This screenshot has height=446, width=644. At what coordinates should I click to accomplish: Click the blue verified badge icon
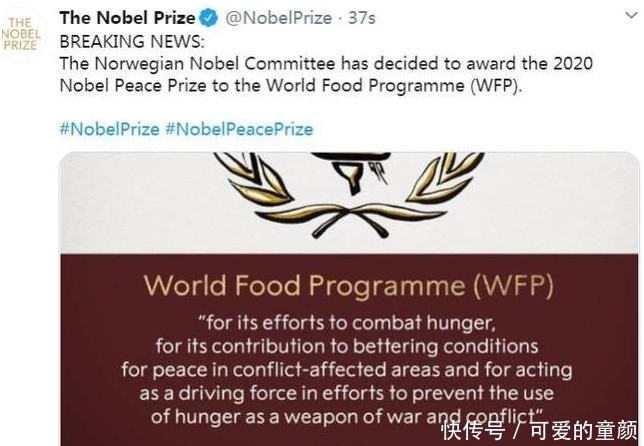point(208,18)
